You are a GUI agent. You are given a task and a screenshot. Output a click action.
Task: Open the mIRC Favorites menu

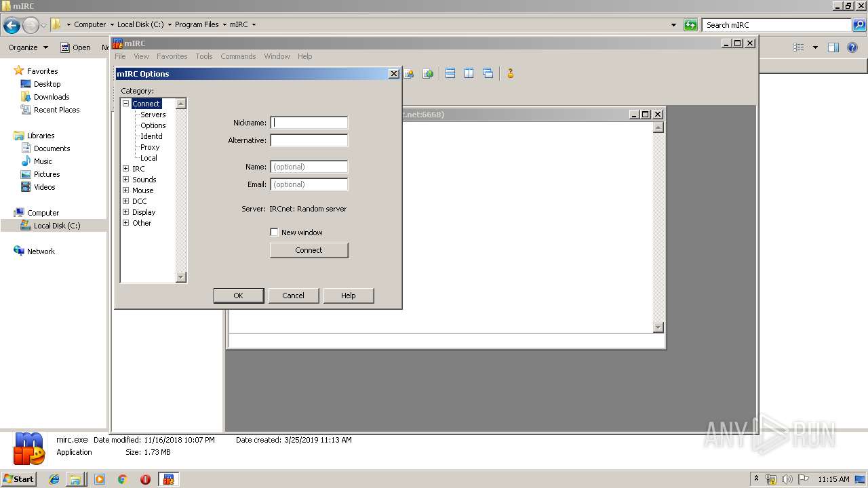tap(172, 56)
